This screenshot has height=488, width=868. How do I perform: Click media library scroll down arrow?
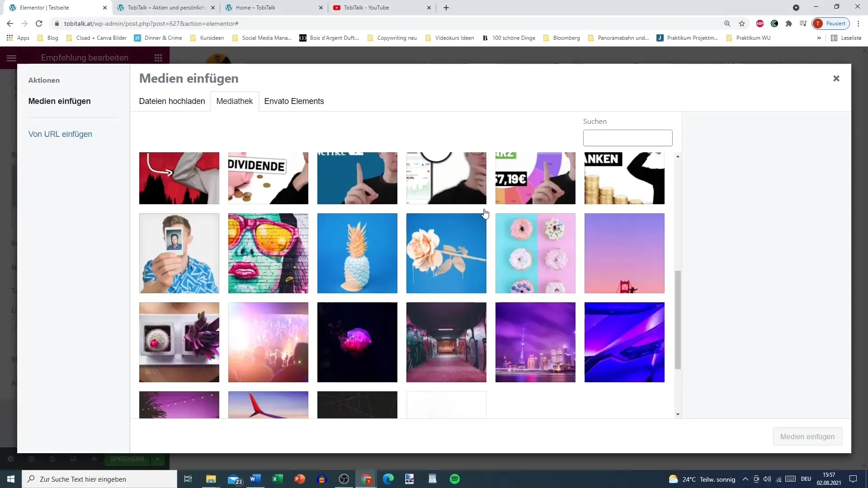(677, 414)
